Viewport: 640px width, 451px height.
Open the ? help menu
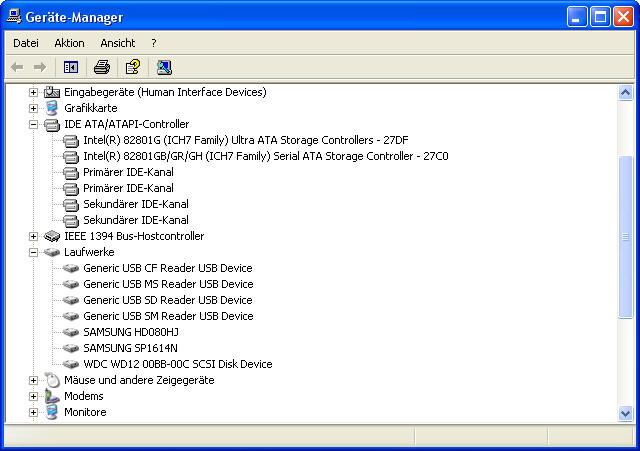pyautogui.click(x=153, y=43)
